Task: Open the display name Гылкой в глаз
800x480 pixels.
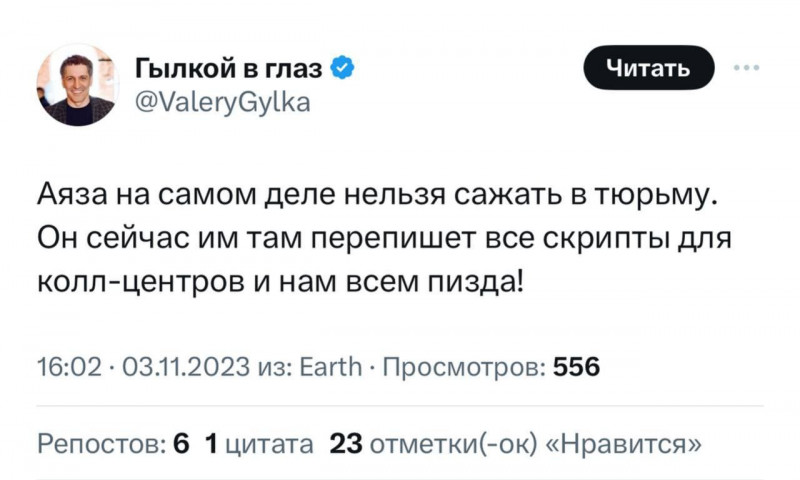Action: tap(229, 68)
